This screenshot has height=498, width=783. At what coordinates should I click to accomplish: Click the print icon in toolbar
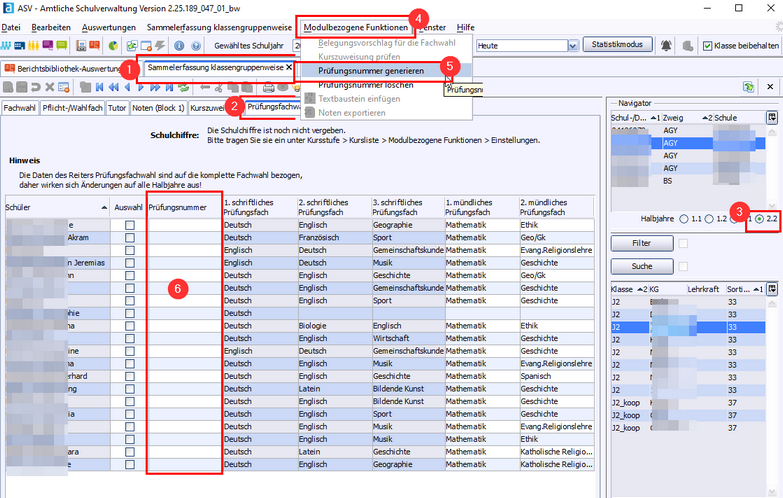point(269,88)
